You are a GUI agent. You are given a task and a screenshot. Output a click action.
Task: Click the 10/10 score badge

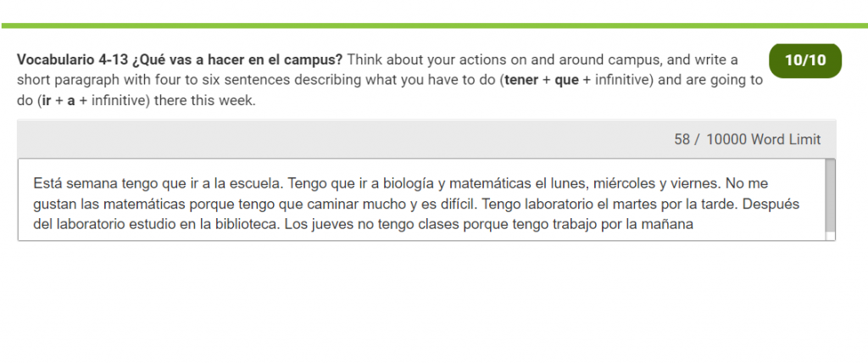[x=805, y=60]
